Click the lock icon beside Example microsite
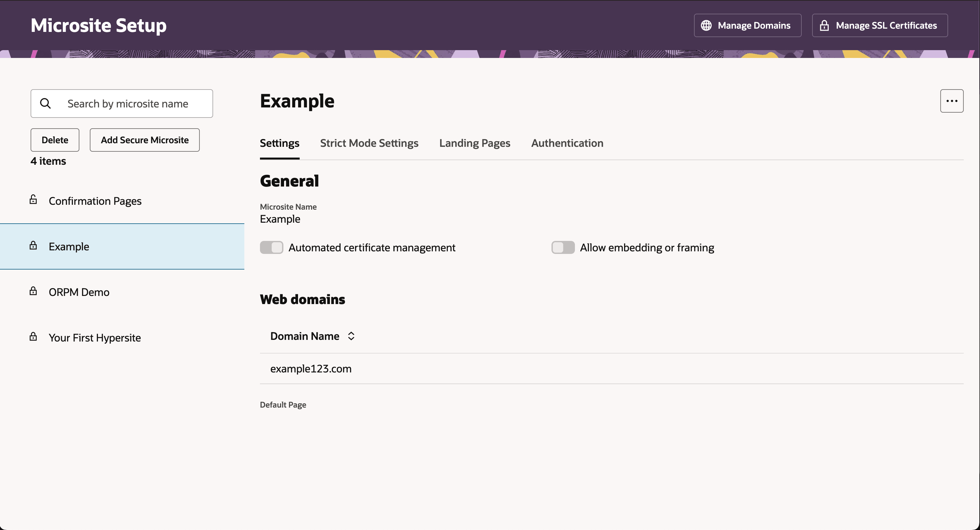Viewport: 980px width, 530px height. pos(34,245)
